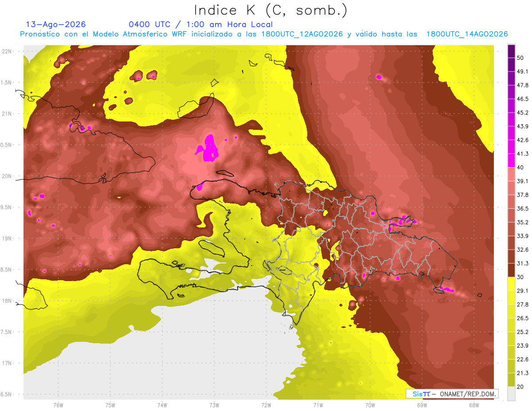
Task: Click the colorbar label '45.2'
Action: (523, 113)
